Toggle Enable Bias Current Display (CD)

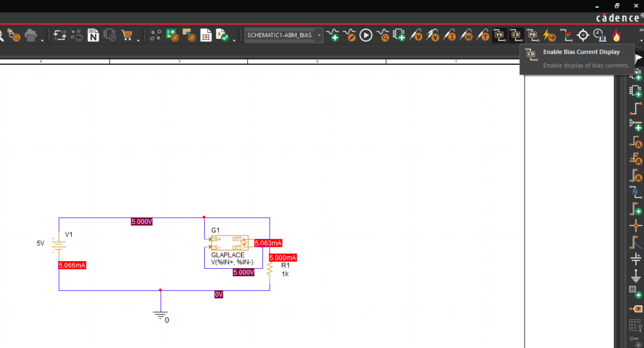click(516, 35)
